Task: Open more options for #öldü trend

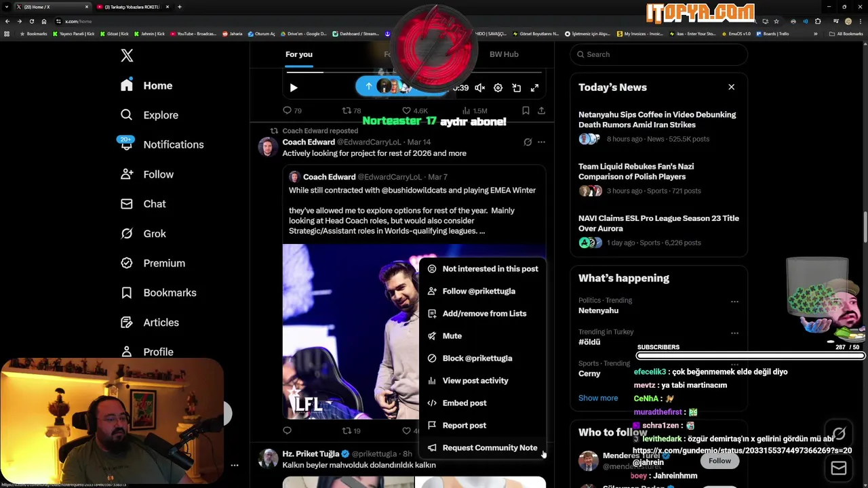Action: coord(734,333)
